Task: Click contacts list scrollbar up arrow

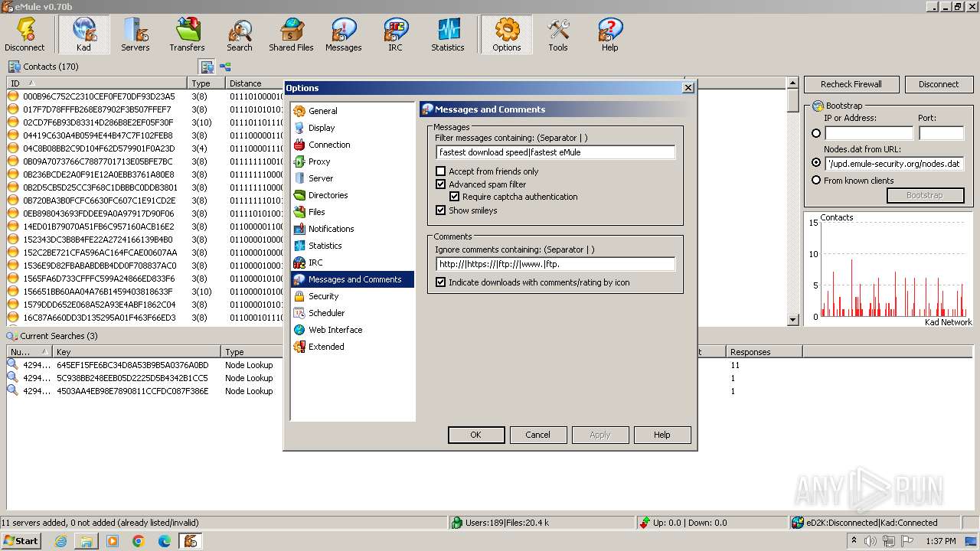Action: point(793,83)
